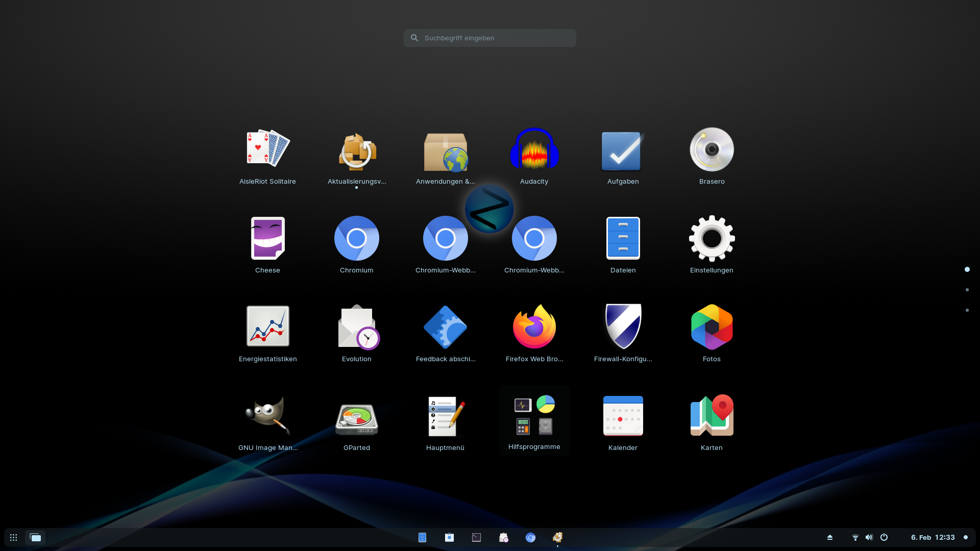This screenshot has width=980, height=551.
Task: Launch the Fotos photo app
Action: tap(712, 327)
